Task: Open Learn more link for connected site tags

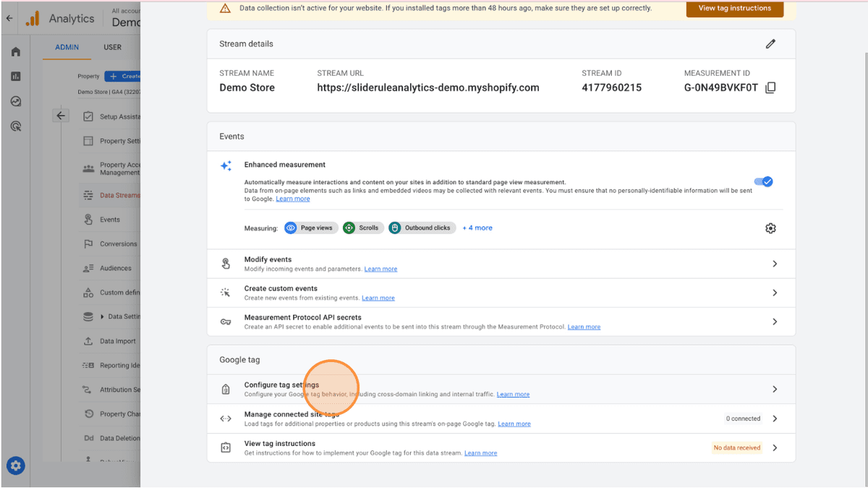Action: (x=514, y=424)
